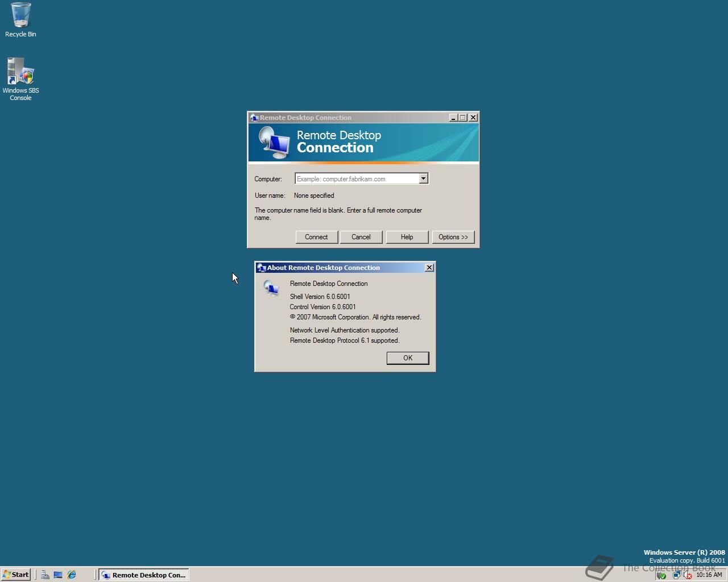
Task: Click the Connect button
Action: click(316, 237)
